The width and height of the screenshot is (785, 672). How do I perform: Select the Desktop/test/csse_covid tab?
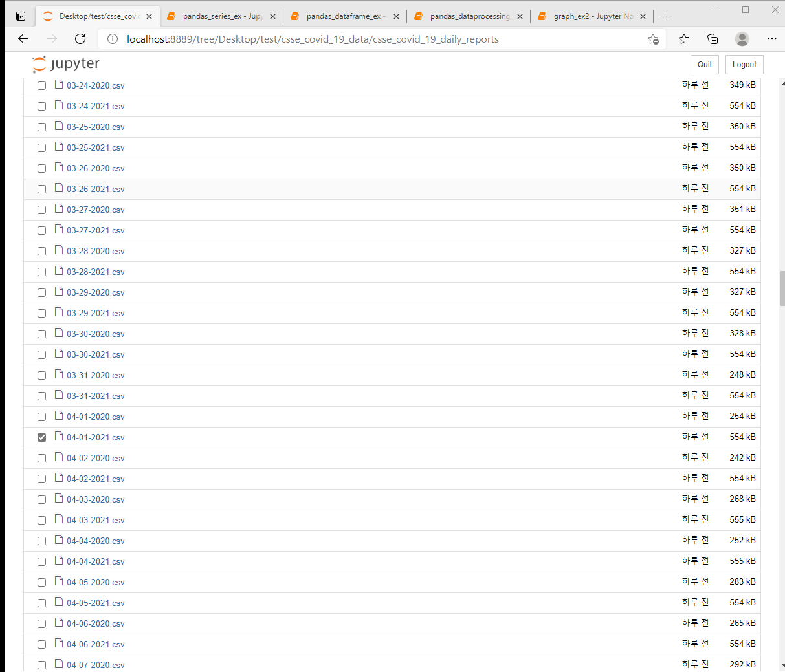pos(97,16)
